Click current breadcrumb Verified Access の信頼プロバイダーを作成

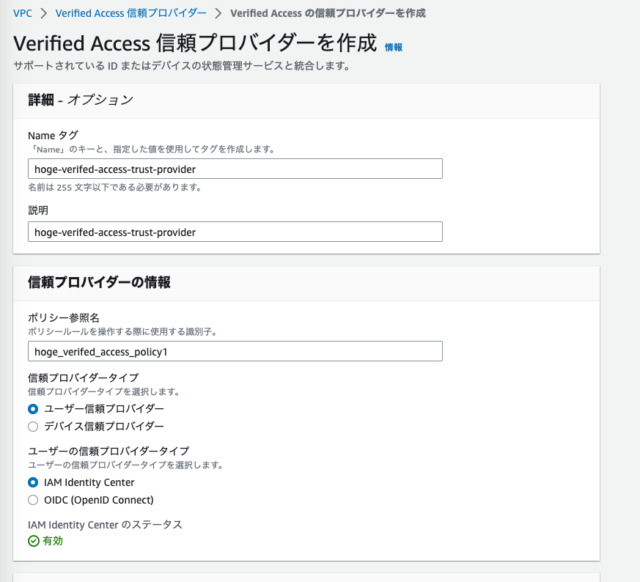point(328,13)
